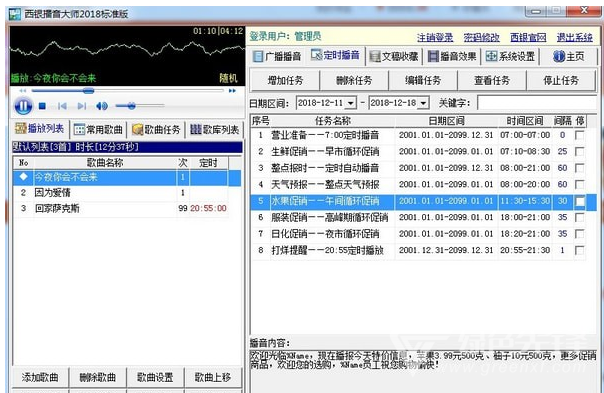Open the 播放列表 tab

point(40,129)
